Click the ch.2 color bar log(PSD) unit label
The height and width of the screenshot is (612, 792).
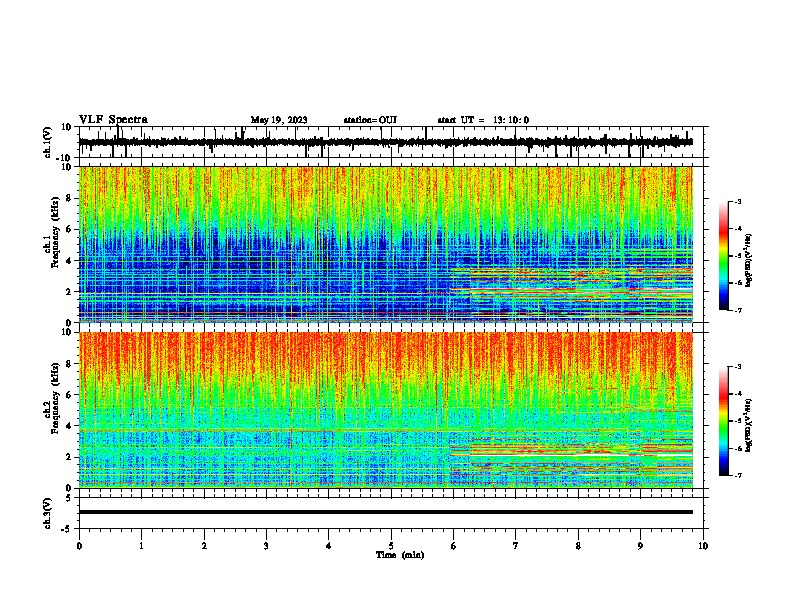coord(749,426)
